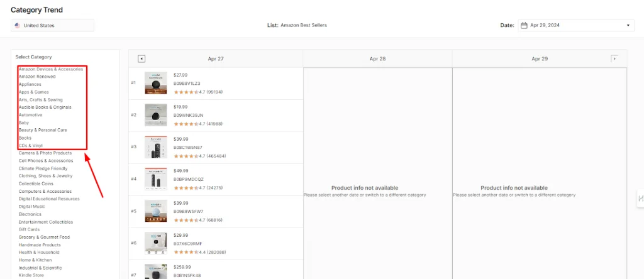The width and height of the screenshot is (644, 279).
Task: Select the Health & Household category
Action: pyautogui.click(x=39, y=253)
